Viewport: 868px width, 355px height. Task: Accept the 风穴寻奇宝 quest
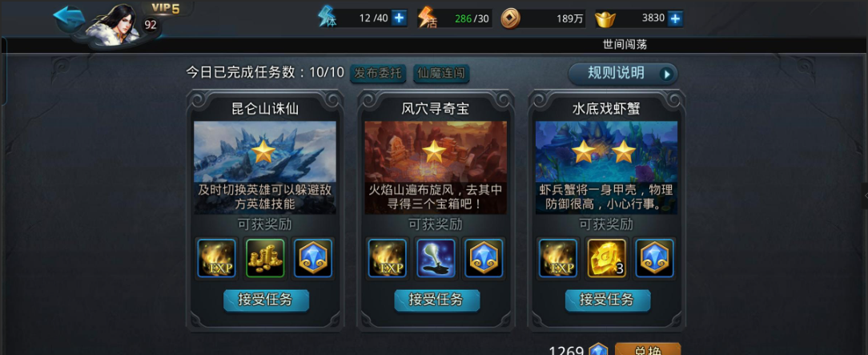(x=436, y=301)
